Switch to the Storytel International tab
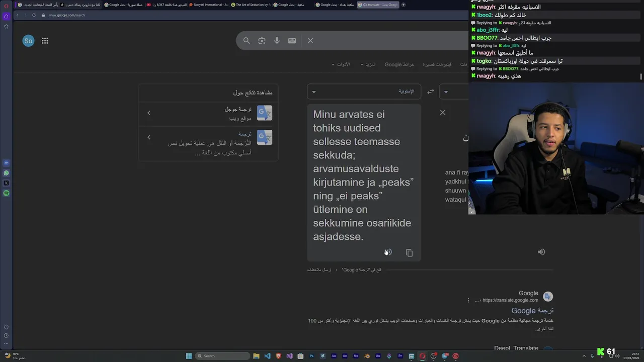644x362 pixels. pyautogui.click(x=208, y=5)
